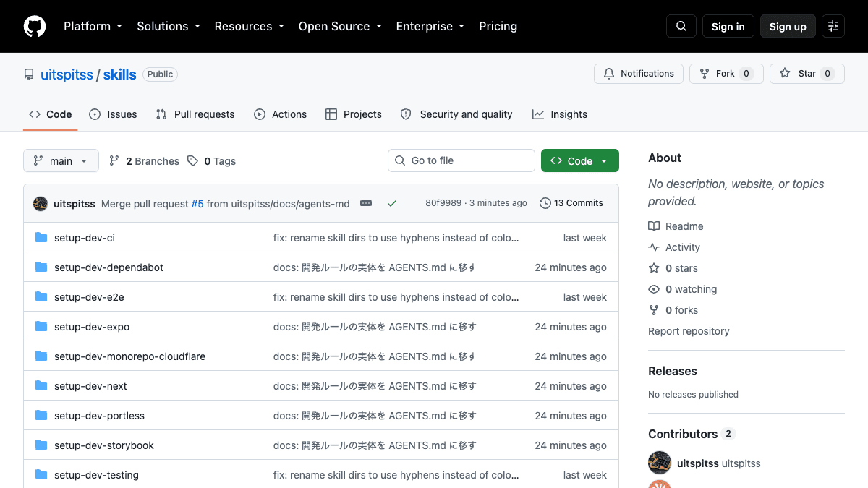
Task: Click the Notifications button
Action: 639,74
